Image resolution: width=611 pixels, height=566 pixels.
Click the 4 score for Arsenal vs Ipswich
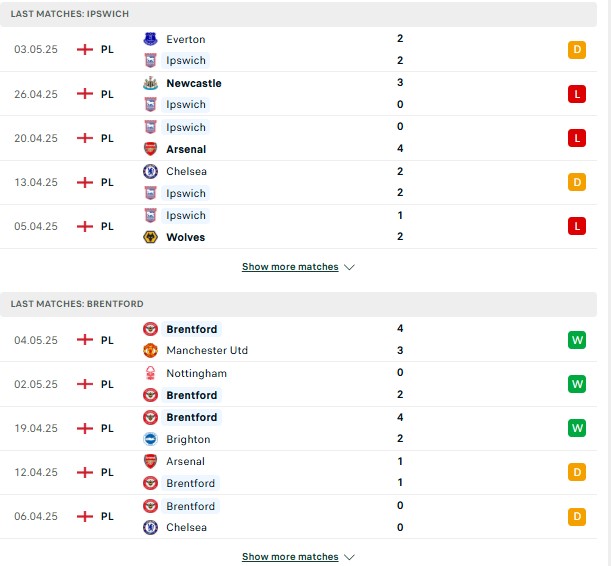(x=400, y=148)
